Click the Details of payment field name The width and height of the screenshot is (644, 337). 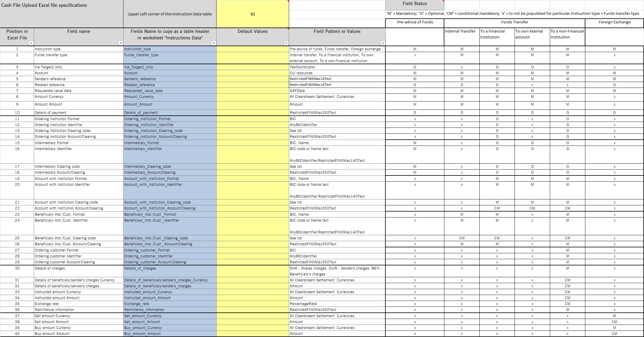(x=79, y=113)
